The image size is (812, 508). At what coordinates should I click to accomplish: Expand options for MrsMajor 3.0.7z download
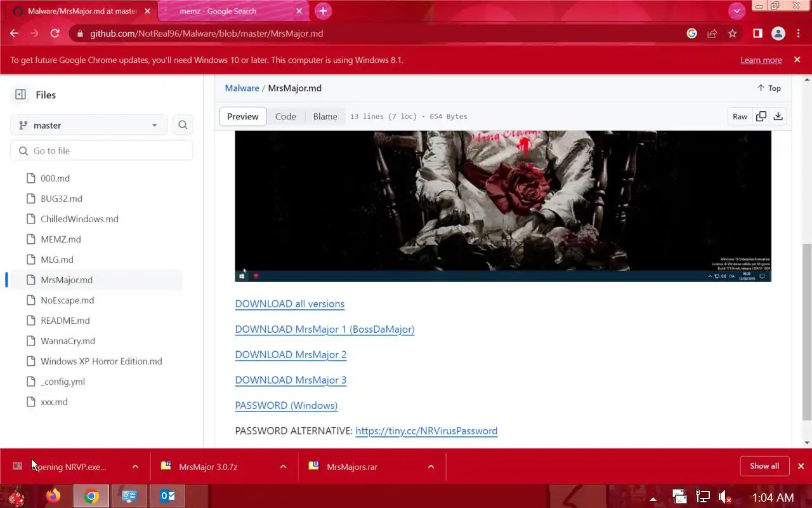(283, 467)
